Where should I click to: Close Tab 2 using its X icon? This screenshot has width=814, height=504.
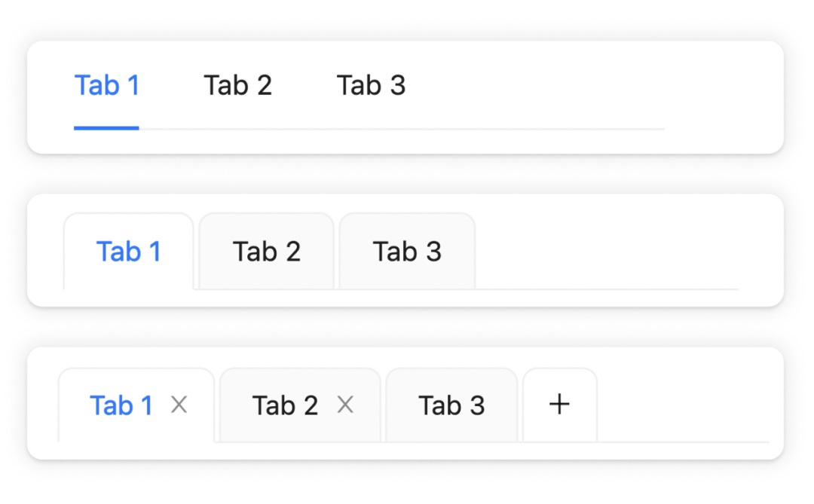345,405
